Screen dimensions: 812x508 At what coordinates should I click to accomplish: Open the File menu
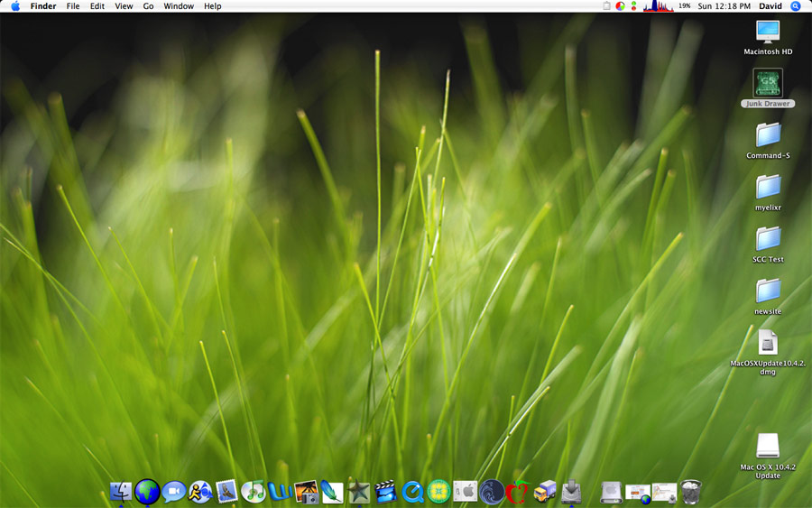73,6
